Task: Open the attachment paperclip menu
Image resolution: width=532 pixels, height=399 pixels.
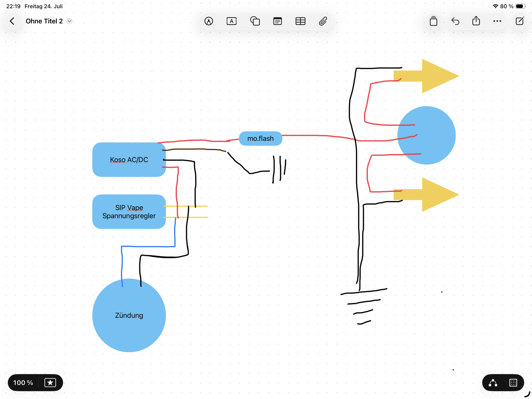Action: click(x=323, y=21)
